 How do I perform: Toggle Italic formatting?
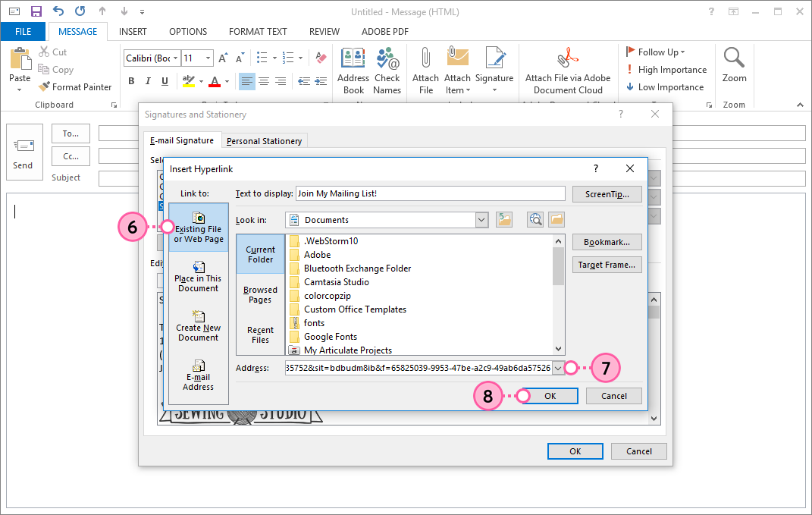tap(148, 81)
